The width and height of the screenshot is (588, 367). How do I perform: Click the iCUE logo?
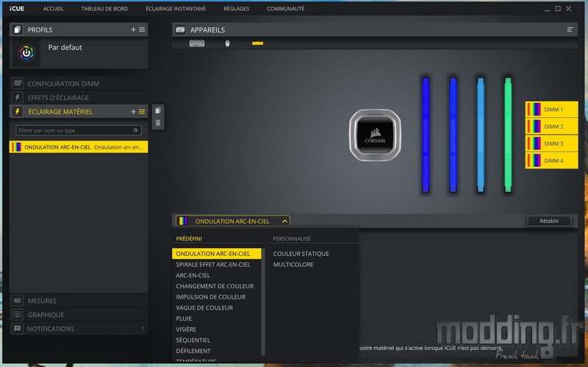click(17, 9)
